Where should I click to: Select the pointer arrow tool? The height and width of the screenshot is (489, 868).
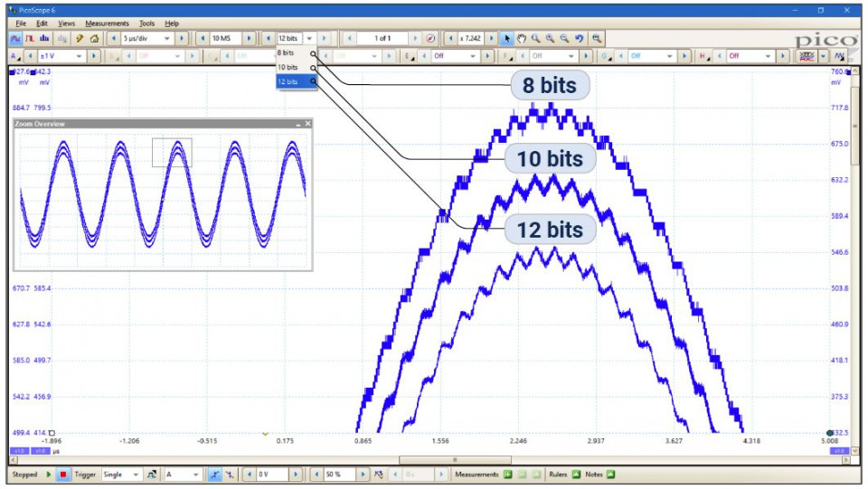(507, 39)
